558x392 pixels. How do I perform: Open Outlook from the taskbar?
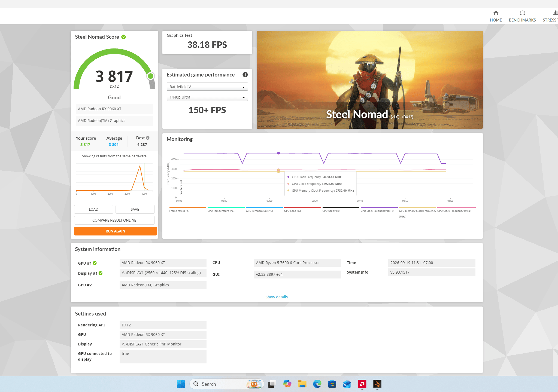(x=347, y=384)
